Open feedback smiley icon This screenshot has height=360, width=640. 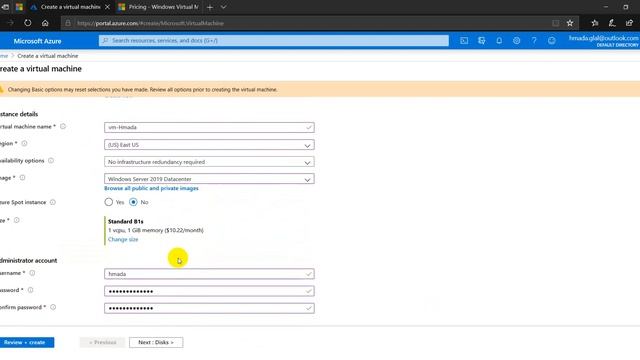(x=551, y=41)
